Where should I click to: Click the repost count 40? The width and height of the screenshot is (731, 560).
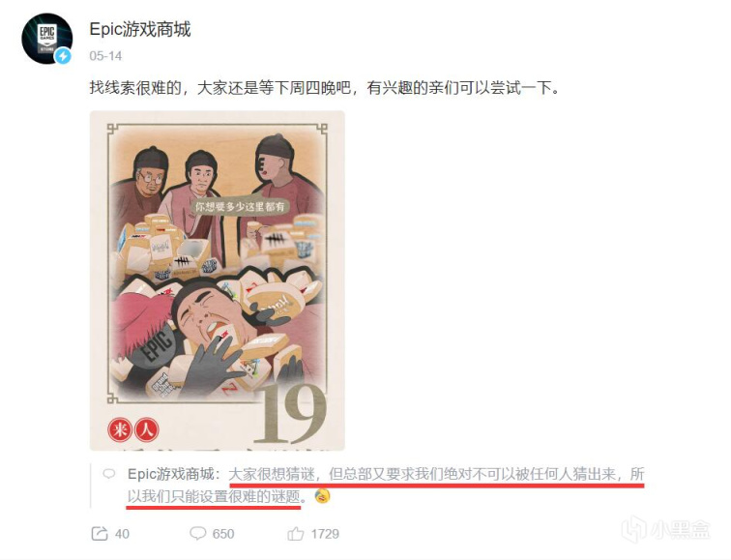(122, 534)
